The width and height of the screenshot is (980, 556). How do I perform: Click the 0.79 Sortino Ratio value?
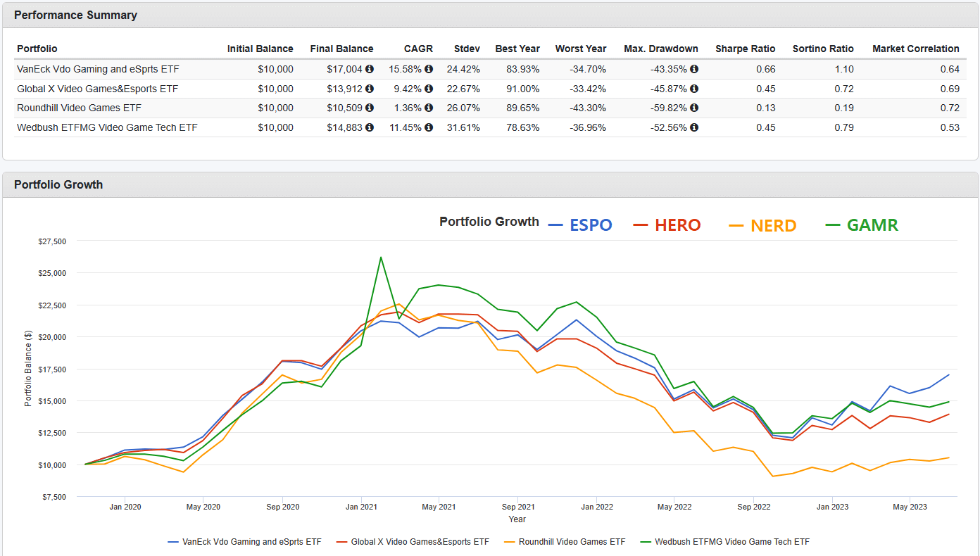[x=844, y=127]
